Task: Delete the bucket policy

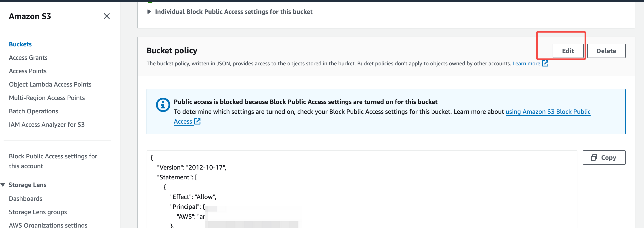Action: pyautogui.click(x=606, y=51)
